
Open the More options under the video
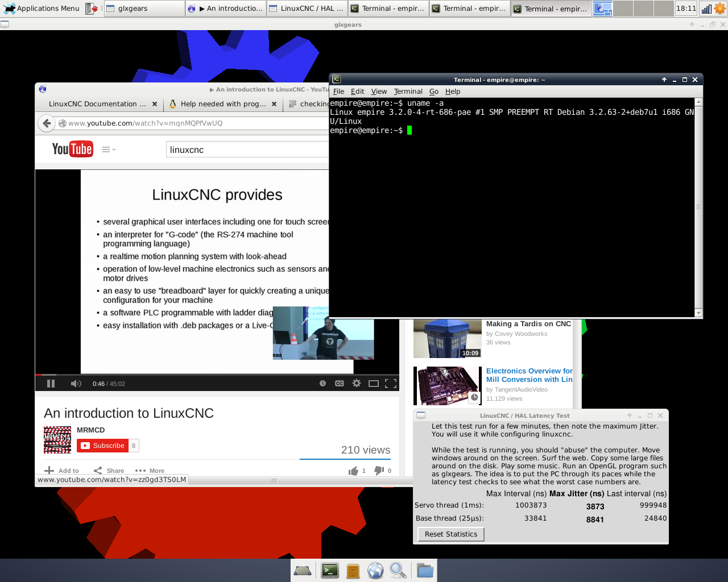[x=150, y=471]
